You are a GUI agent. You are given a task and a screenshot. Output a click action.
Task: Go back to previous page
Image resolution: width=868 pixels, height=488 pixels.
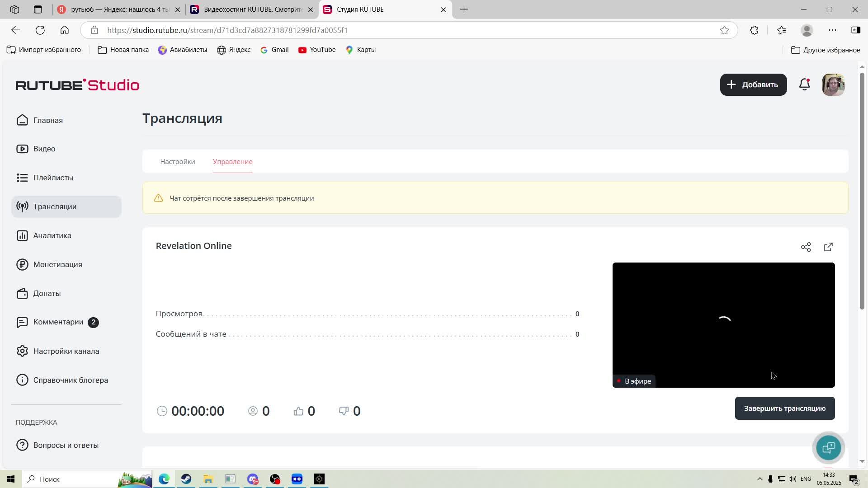(16, 30)
